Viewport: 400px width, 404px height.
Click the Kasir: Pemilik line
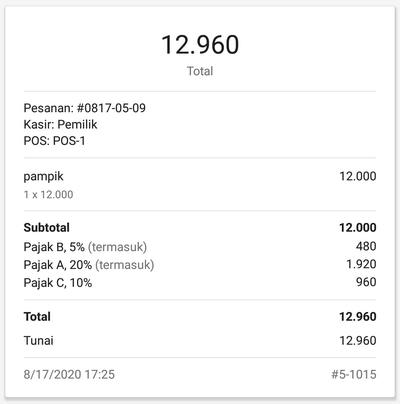pos(60,124)
